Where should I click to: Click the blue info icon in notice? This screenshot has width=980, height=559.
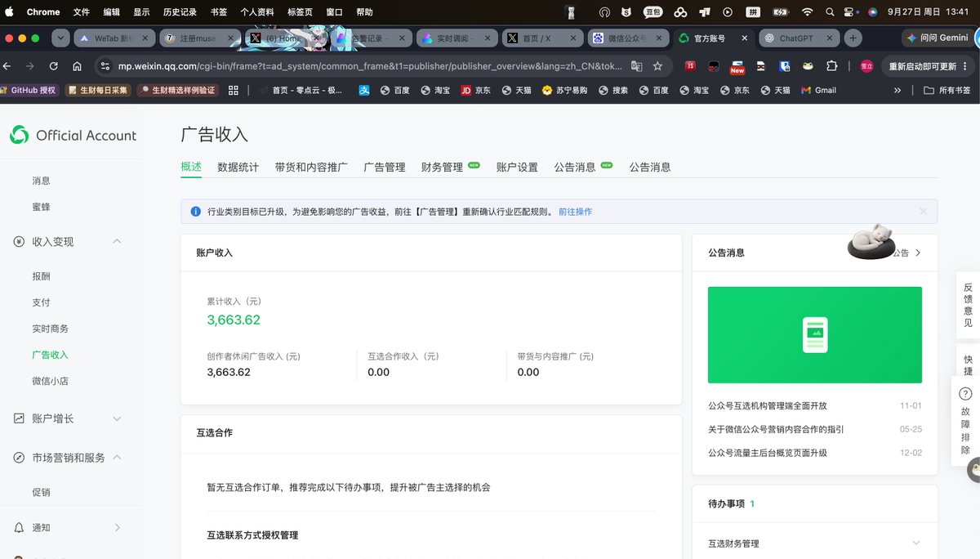(x=195, y=212)
